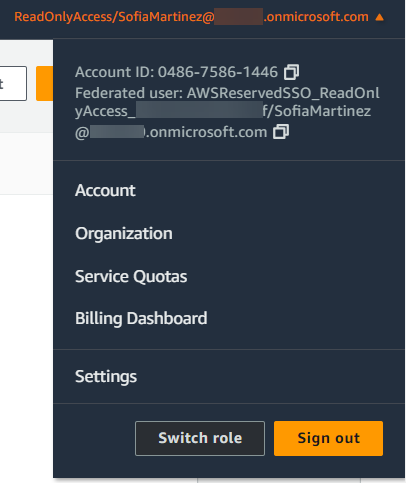Click the partially hidden orange button
Screen dimensions: 406x483
44,83
